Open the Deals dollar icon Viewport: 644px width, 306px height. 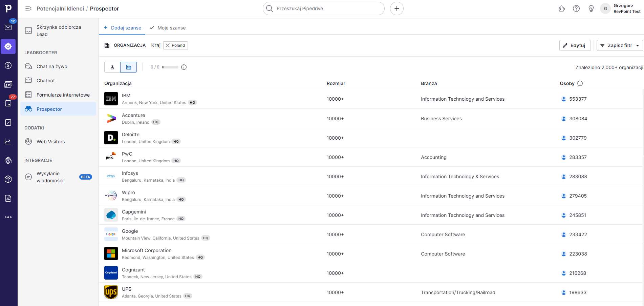(x=8, y=65)
